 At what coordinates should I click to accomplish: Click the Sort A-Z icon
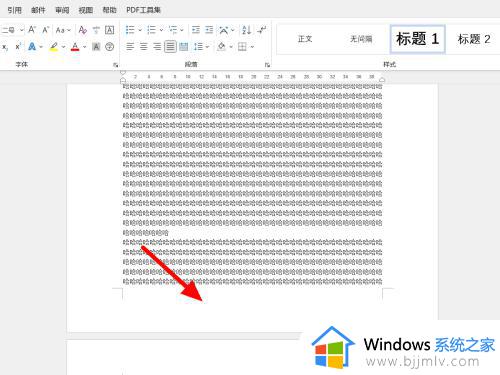click(x=247, y=30)
